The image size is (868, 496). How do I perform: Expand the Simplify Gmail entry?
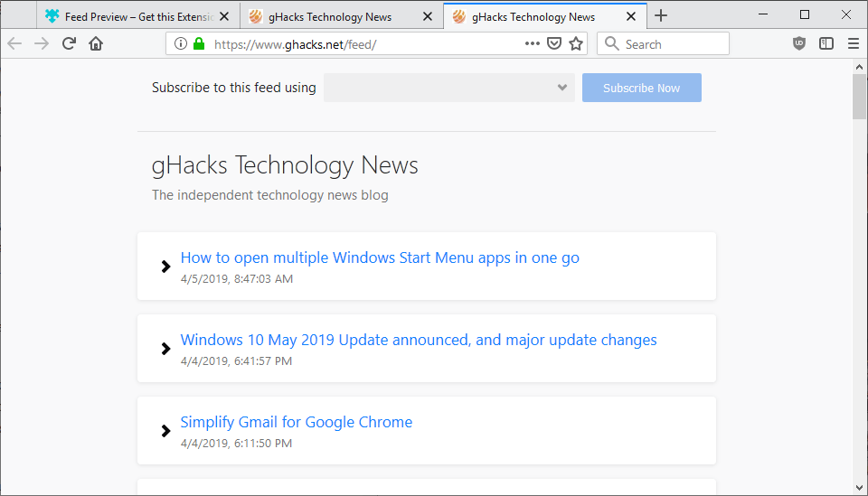[x=165, y=431]
